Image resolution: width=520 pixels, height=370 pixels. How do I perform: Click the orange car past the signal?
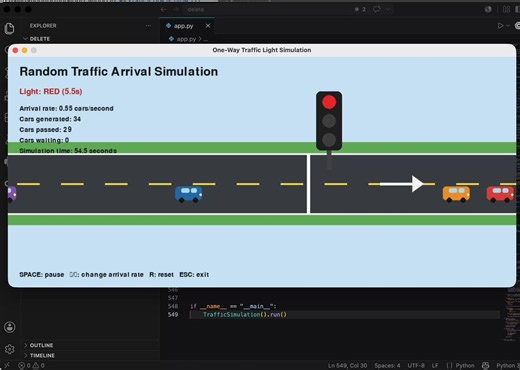(456, 194)
